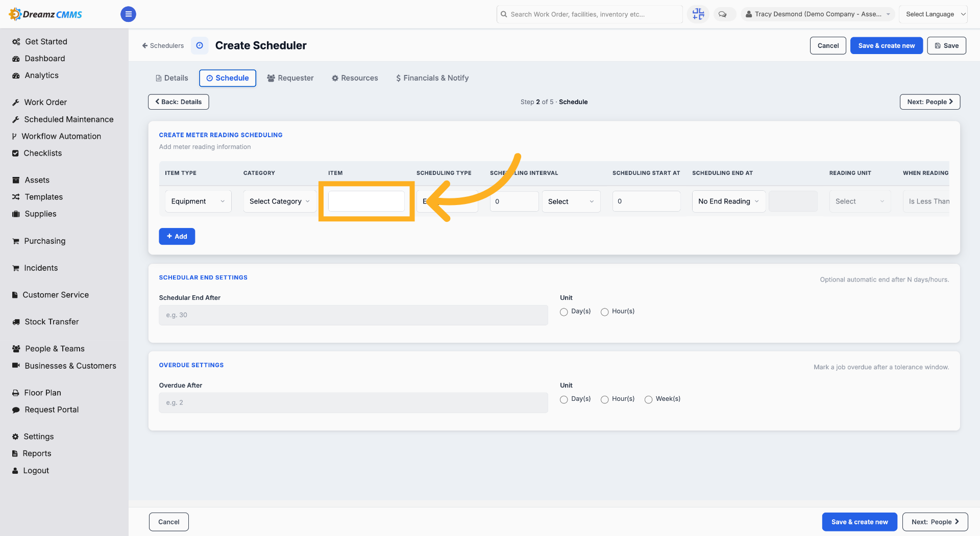Open the No End Reading dropdown
The image size is (980, 536).
(x=728, y=201)
